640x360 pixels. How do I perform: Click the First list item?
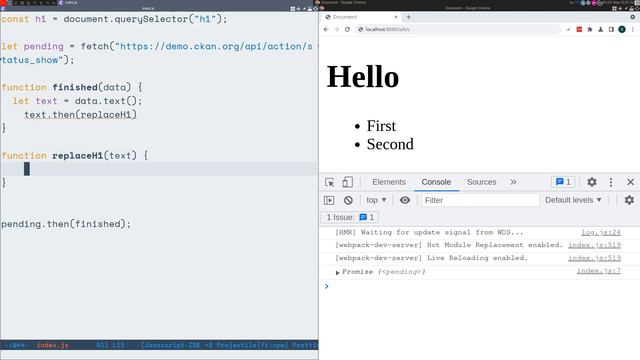tap(381, 126)
